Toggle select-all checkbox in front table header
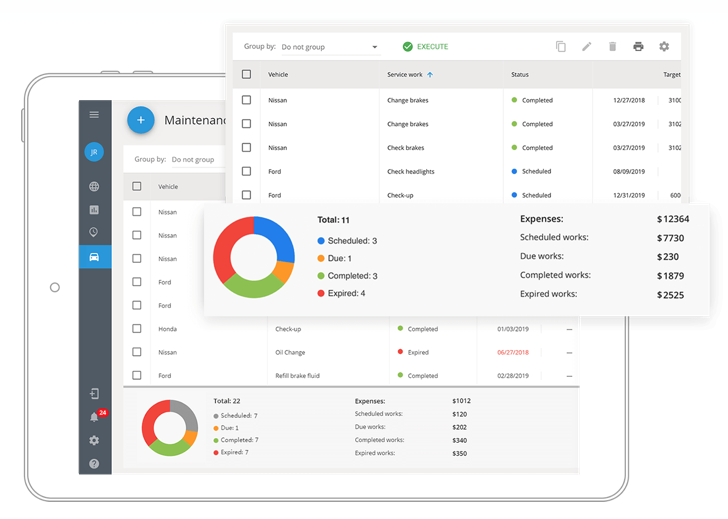This screenshot has height=519, width=728. coord(246,74)
